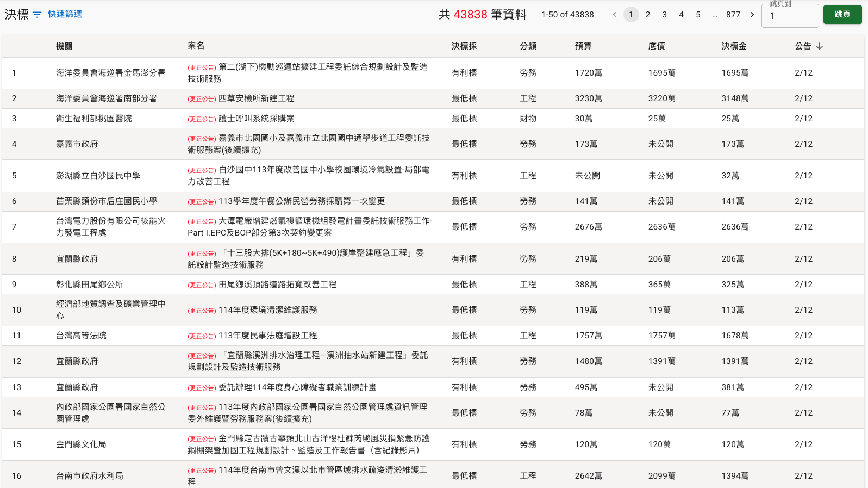
Task: Sort by the 機關 column header
Action: pyautogui.click(x=64, y=46)
